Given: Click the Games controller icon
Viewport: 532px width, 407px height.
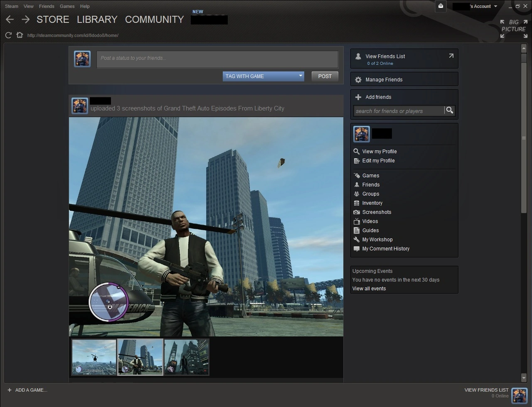Looking at the screenshot, I should (x=357, y=176).
